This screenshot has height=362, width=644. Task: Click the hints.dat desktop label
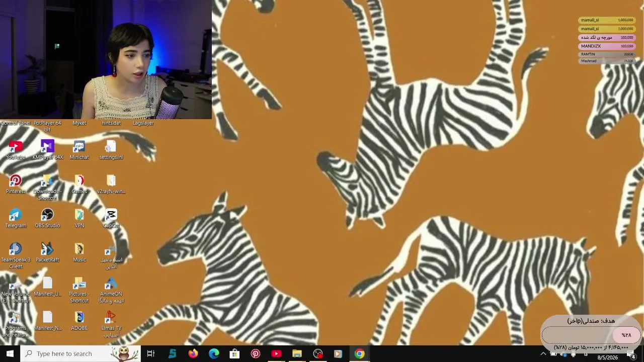pos(111,123)
